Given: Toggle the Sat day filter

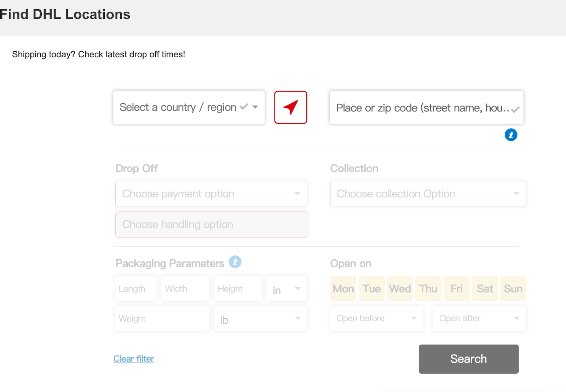Looking at the screenshot, I should coord(485,289).
